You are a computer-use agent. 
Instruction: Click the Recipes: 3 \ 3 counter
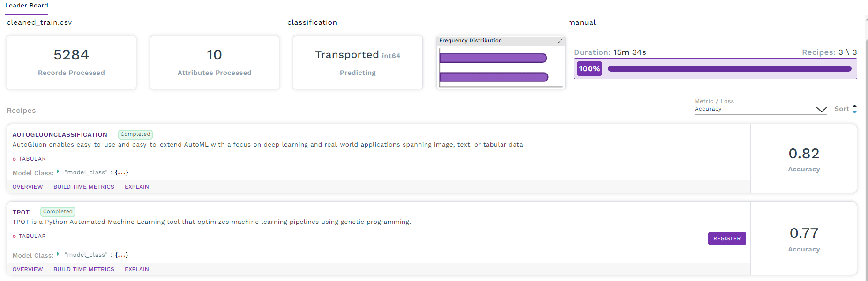[x=830, y=52]
